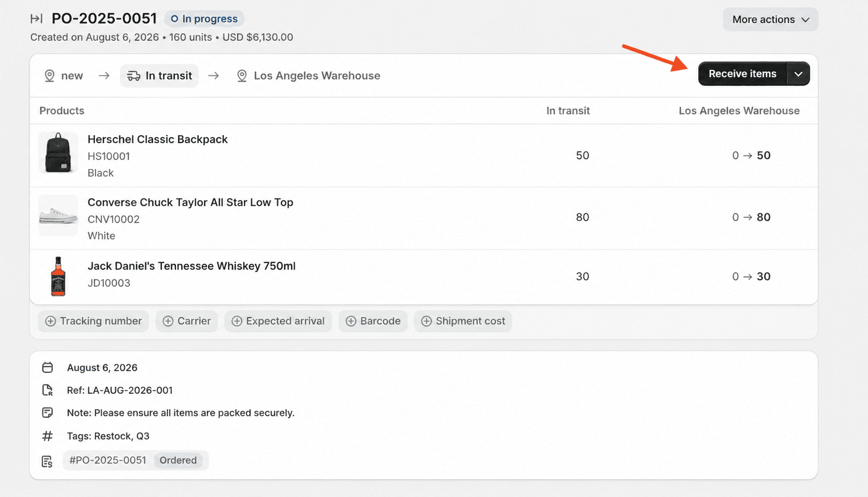The image size is (868, 497).
Task: Click the 'White' variant text
Action: coord(101,236)
